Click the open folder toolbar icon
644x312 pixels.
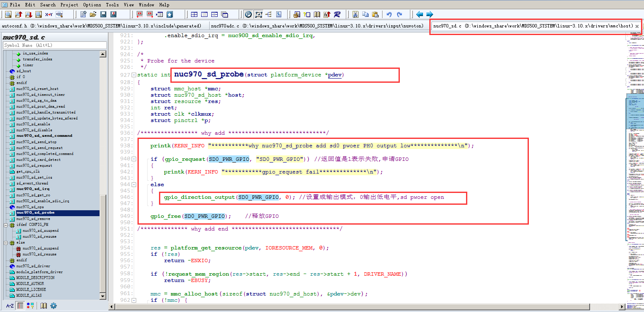click(93, 14)
